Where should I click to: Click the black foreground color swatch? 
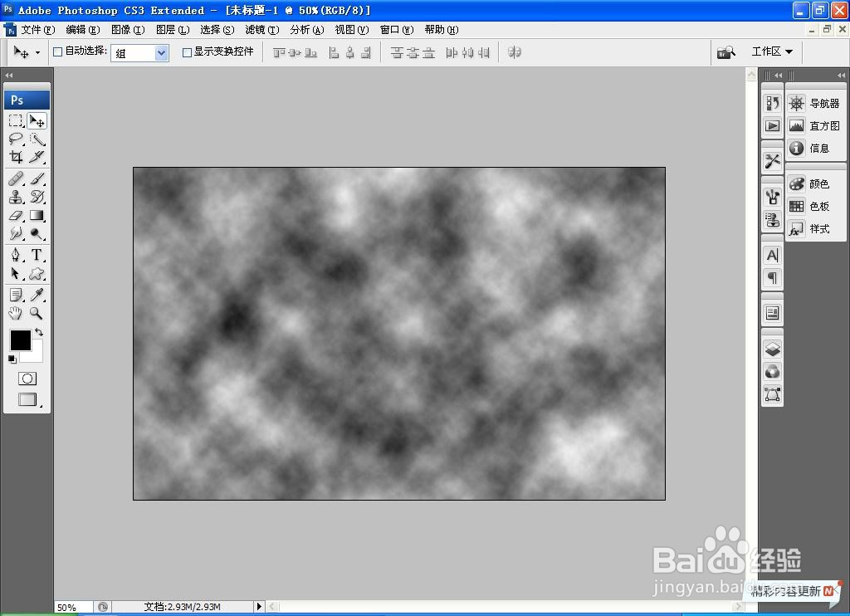(x=19, y=340)
